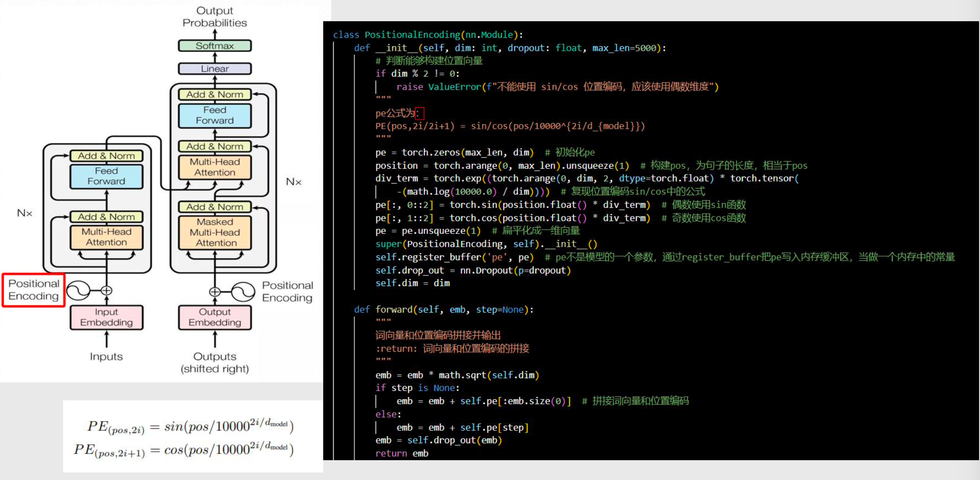
Task: Click the "# 偶数使用sin函数" comment
Action: point(703,205)
